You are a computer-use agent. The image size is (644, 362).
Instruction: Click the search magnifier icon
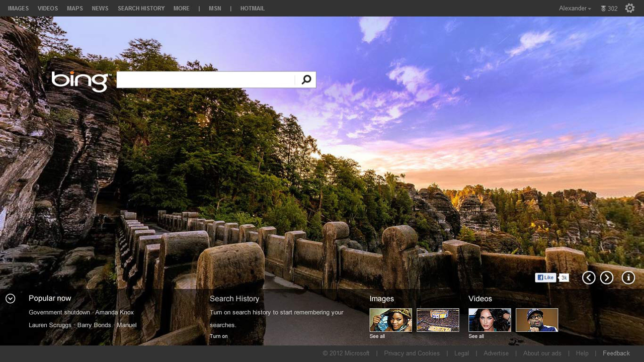click(306, 79)
